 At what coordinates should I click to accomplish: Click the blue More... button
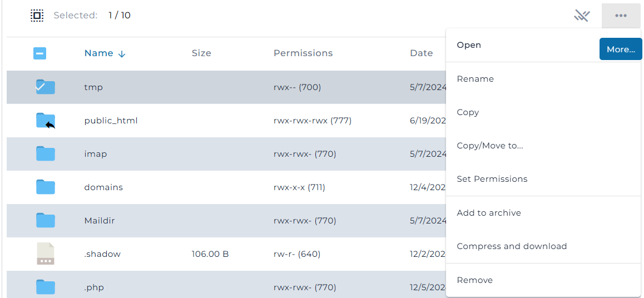[x=621, y=49]
